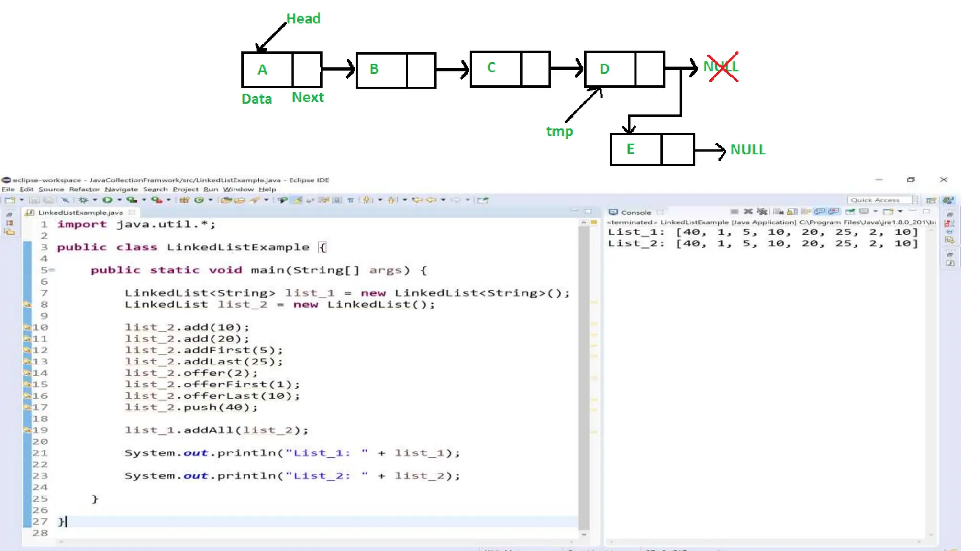This screenshot has width=980, height=551.
Task: Open the Java perspective icon
Action: point(948,200)
